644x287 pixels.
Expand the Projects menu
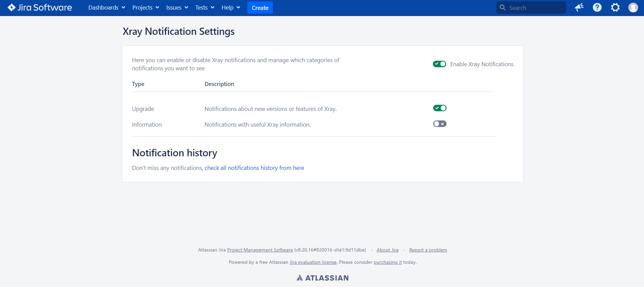pos(146,8)
